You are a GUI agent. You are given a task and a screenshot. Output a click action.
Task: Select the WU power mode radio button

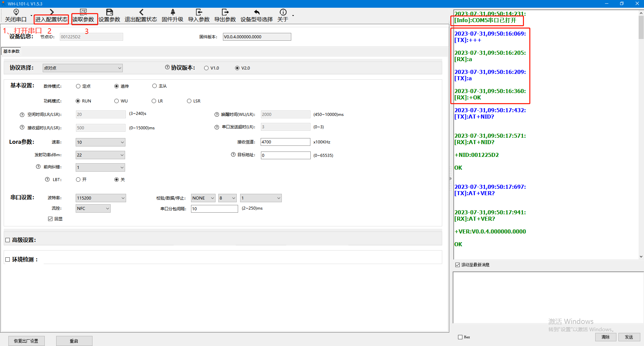117,101
